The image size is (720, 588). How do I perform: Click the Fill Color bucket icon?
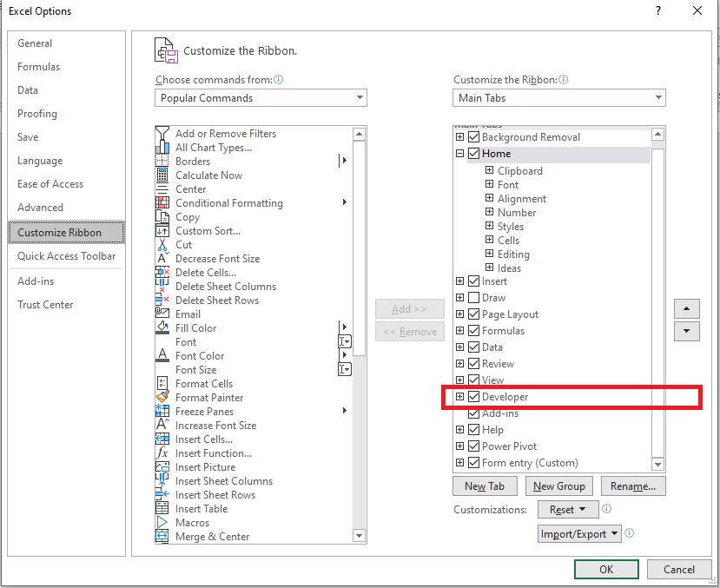(162, 328)
